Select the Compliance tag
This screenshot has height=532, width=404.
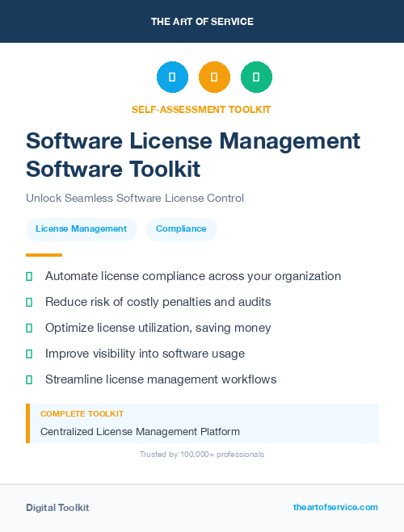point(181,229)
